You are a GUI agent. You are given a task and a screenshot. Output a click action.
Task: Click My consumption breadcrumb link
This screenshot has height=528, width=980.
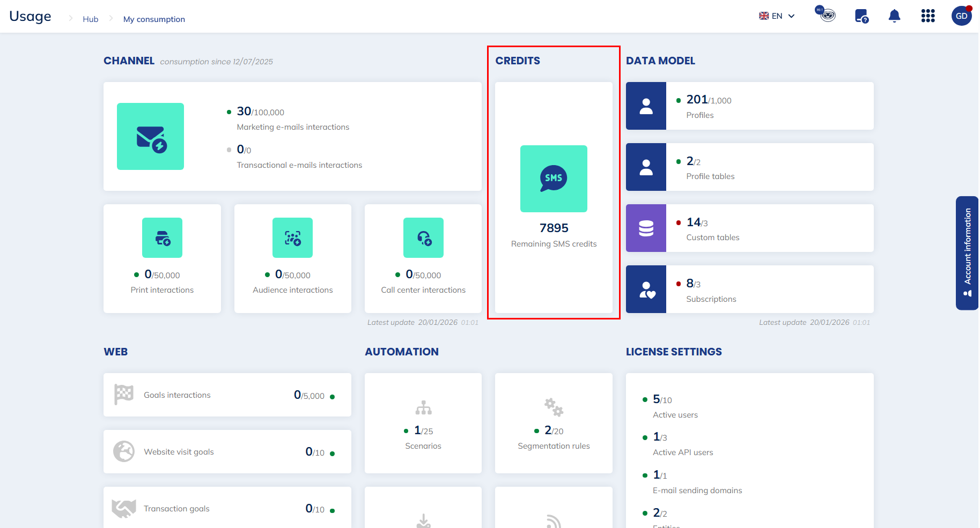coord(154,19)
